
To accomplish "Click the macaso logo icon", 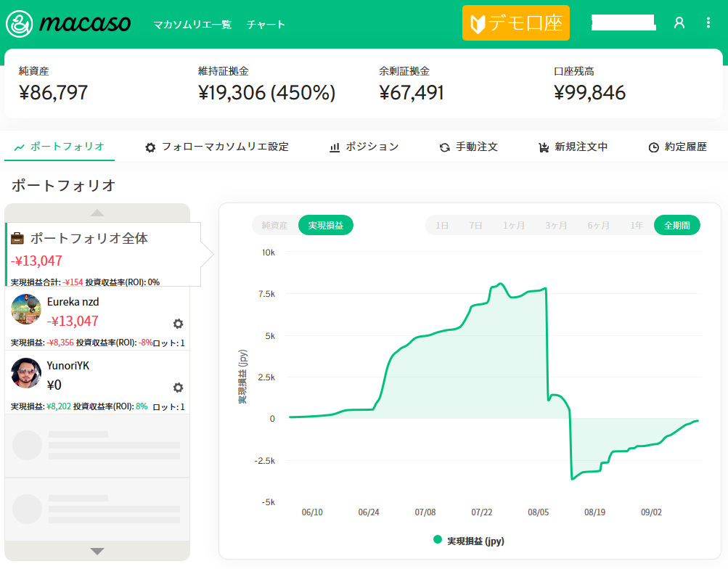I will click(20, 24).
